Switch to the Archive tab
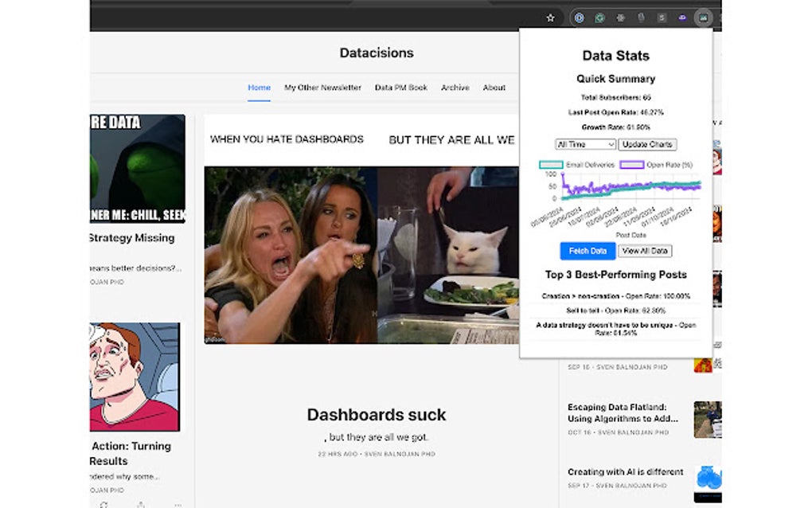This screenshot has height=508, width=812. point(455,88)
